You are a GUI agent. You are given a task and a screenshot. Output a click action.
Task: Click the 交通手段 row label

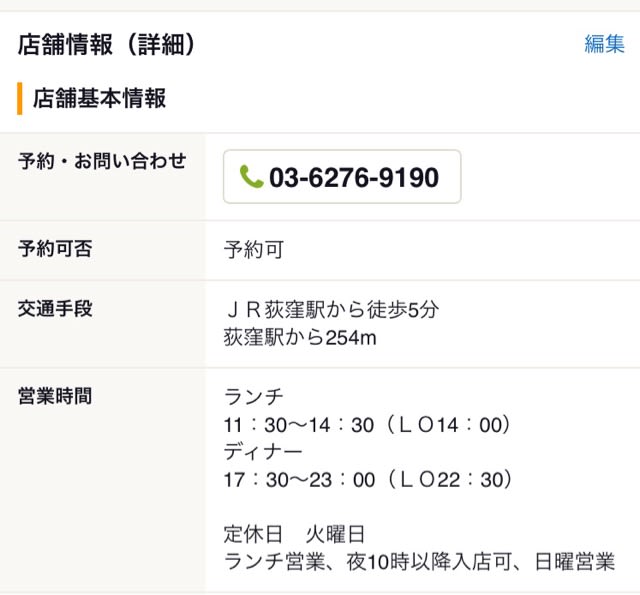pyautogui.click(x=55, y=309)
